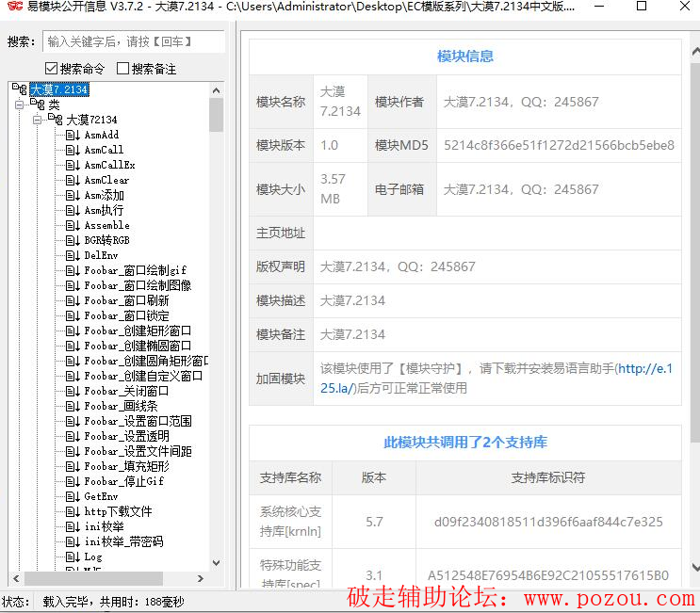Click the Foobar_画线条 icon
This screenshot has width=700, height=613.
point(73,406)
